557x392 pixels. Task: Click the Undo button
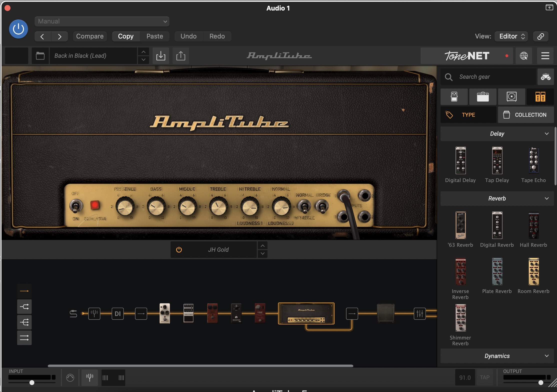coord(188,36)
